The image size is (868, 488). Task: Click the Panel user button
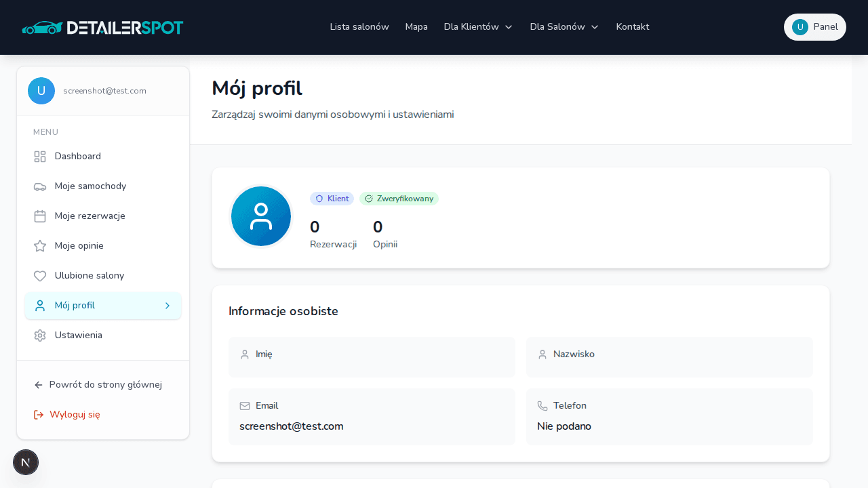(814, 27)
